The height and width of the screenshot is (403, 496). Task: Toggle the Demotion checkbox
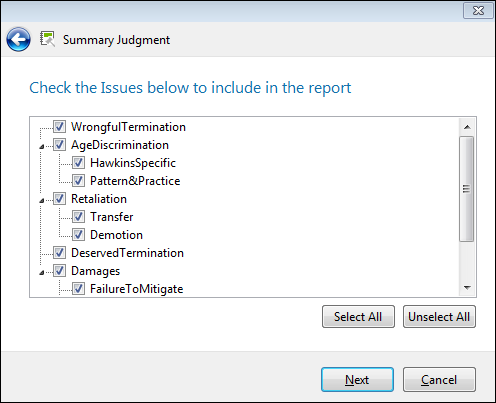pyautogui.click(x=78, y=235)
